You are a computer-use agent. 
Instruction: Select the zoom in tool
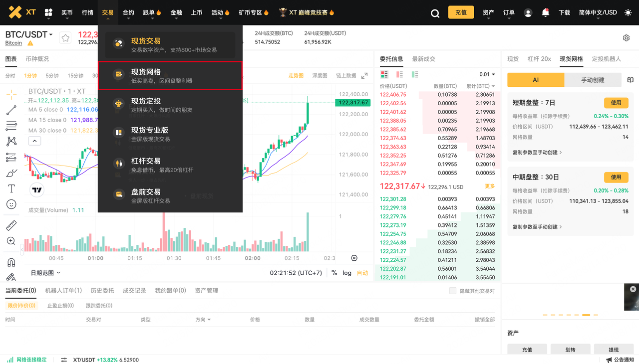tap(11, 241)
